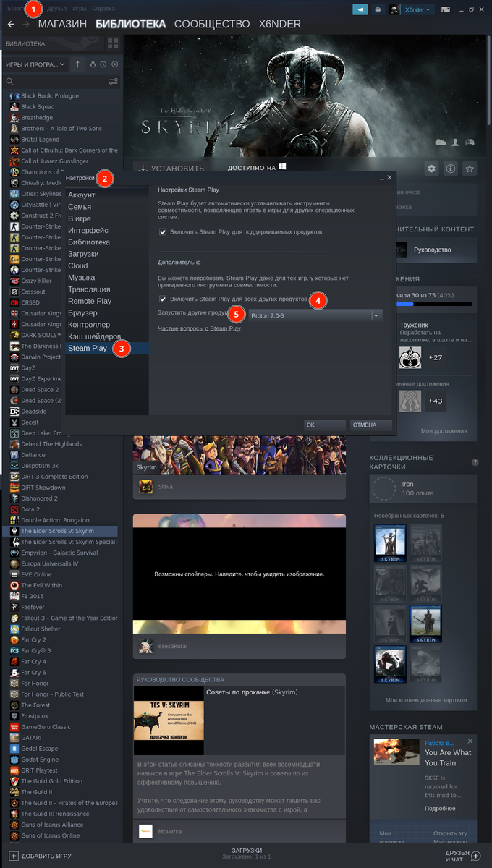Click the library search magnifier icon

point(11,81)
